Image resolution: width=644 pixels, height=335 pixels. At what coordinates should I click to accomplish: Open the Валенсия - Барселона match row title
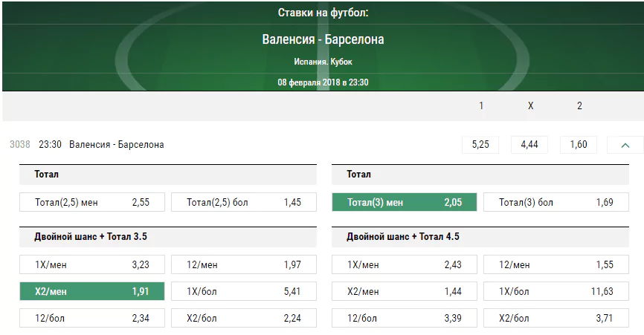click(117, 145)
